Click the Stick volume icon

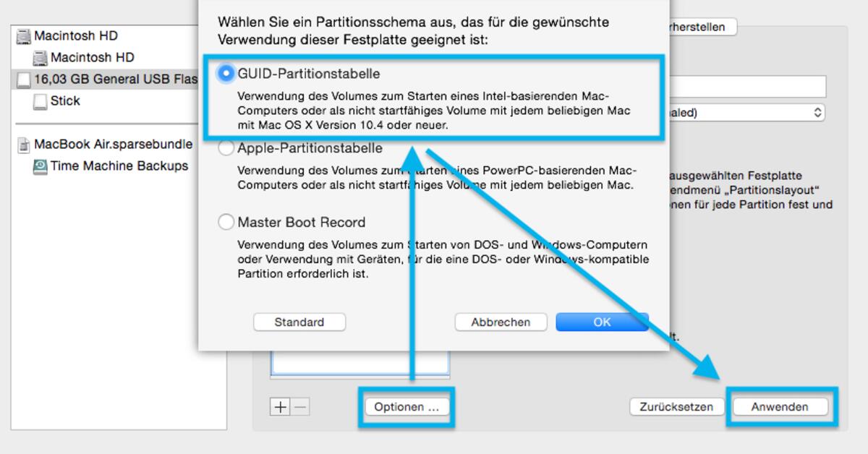pos(41,101)
